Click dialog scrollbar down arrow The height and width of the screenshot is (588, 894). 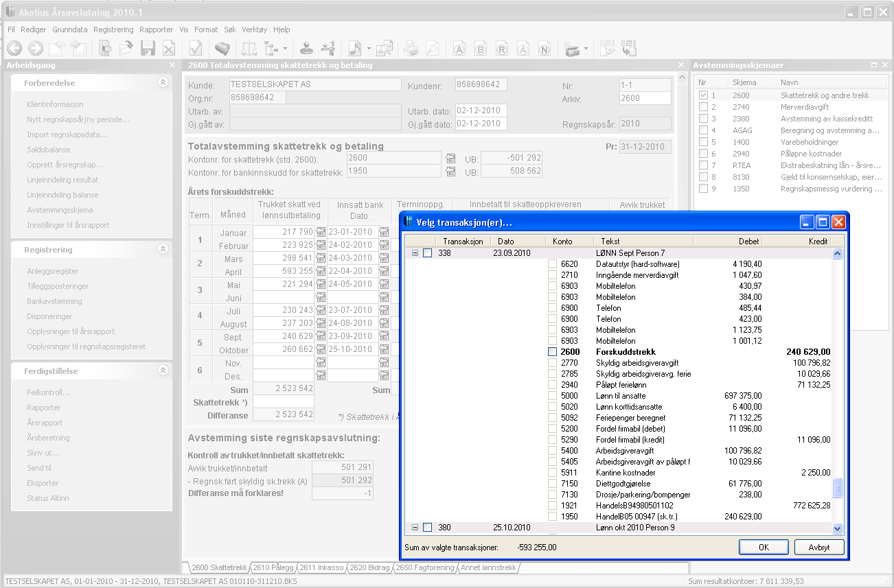coord(837,528)
